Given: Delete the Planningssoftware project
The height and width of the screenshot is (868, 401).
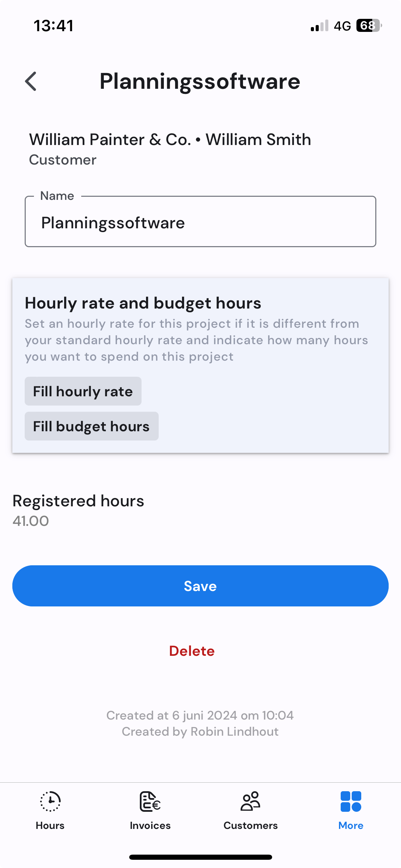Looking at the screenshot, I should pyautogui.click(x=192, y=651).
